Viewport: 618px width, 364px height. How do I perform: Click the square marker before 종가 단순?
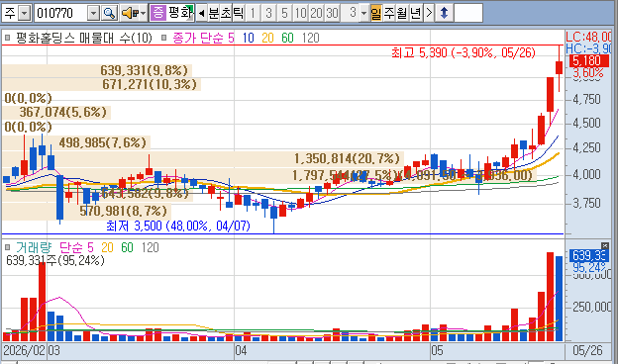click(x=164, y=38)
